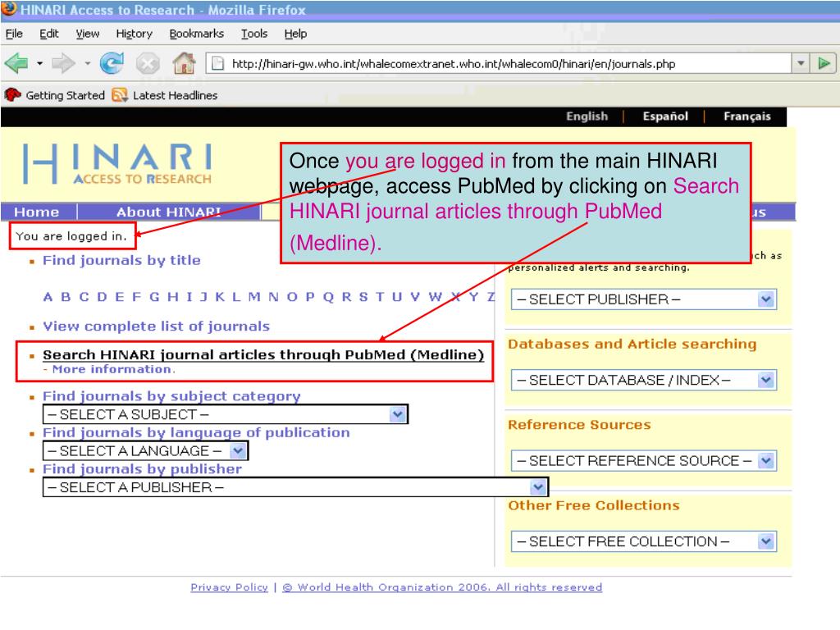This screenshot has width=840, height=630.
Task: Open Search HINARI journal articles through PubMed
Action: click(x=263, y=354)
